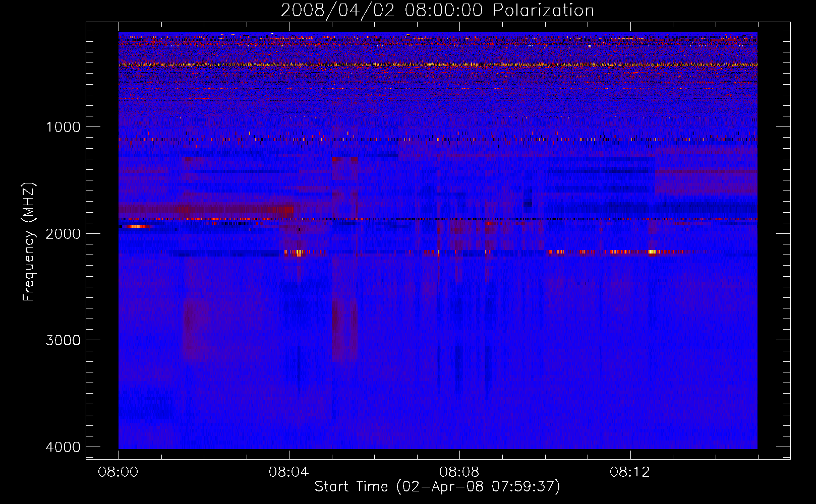
Task: Click the 08:00 time tick label
Action: (119, 472)
